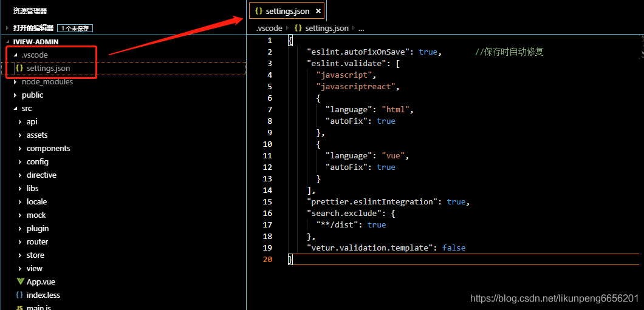Click the Vue icon next to App.vue
The width and height of the screenshot is (644, 310).
20,281
